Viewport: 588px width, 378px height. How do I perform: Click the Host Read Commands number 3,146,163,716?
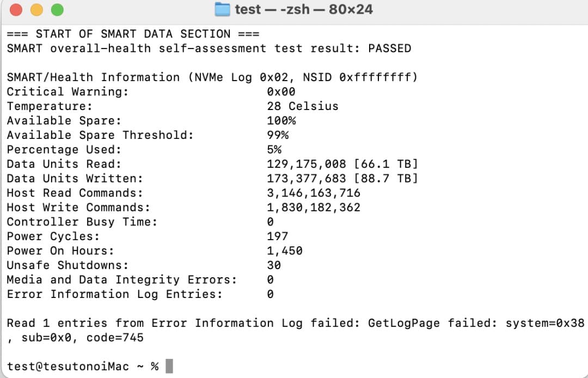(313, 193)
